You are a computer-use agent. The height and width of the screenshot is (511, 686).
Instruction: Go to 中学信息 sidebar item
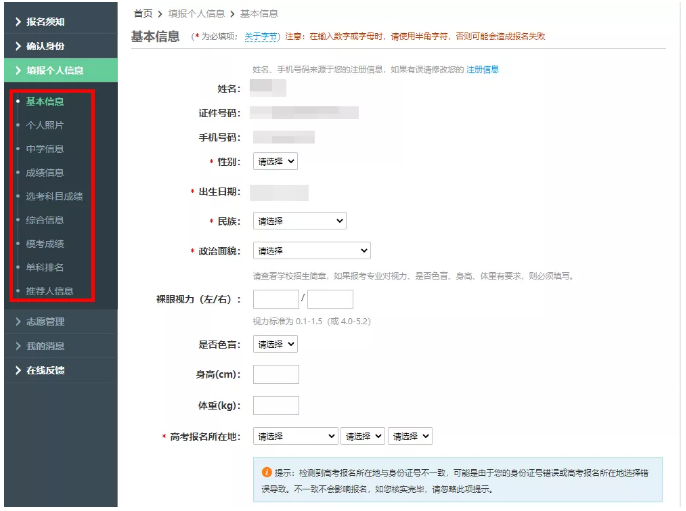coord(45,149)
